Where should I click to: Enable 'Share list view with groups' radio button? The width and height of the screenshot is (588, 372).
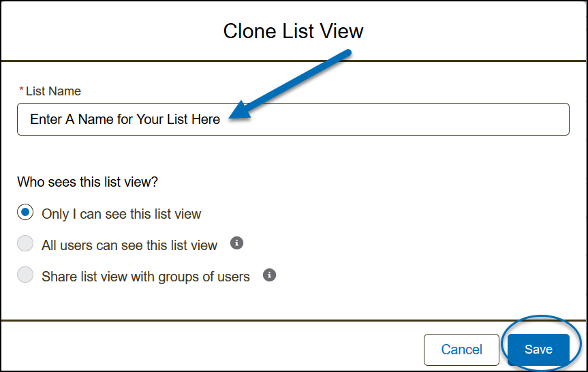[25, 276]
